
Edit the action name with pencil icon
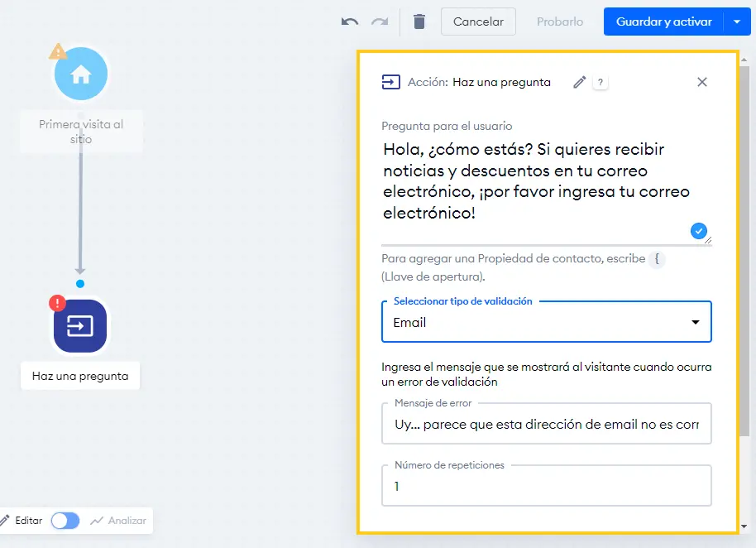pos(580,83)
